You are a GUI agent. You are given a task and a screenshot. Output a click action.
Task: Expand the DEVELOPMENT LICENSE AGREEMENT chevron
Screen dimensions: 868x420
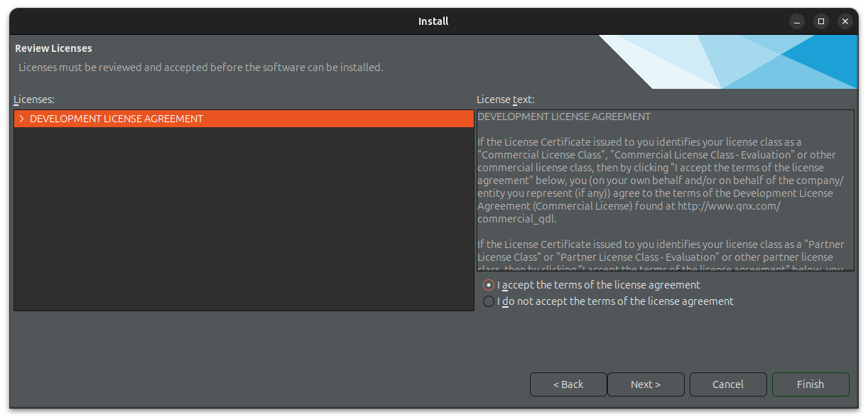22,119
